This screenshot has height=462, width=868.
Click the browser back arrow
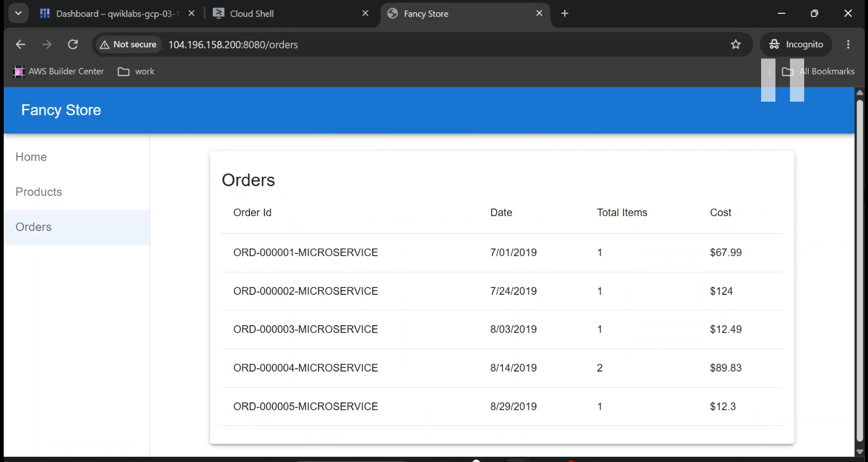click(20, 45)
